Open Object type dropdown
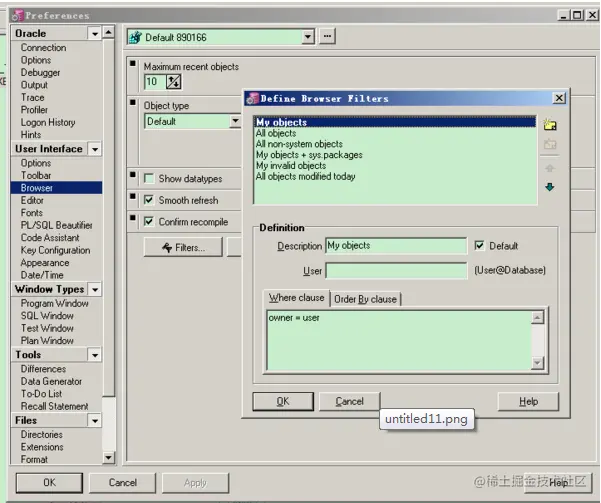 [235, 121]
